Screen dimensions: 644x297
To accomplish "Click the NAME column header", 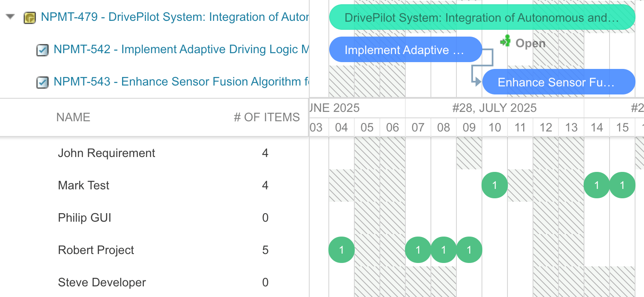I will pos(73,117).
